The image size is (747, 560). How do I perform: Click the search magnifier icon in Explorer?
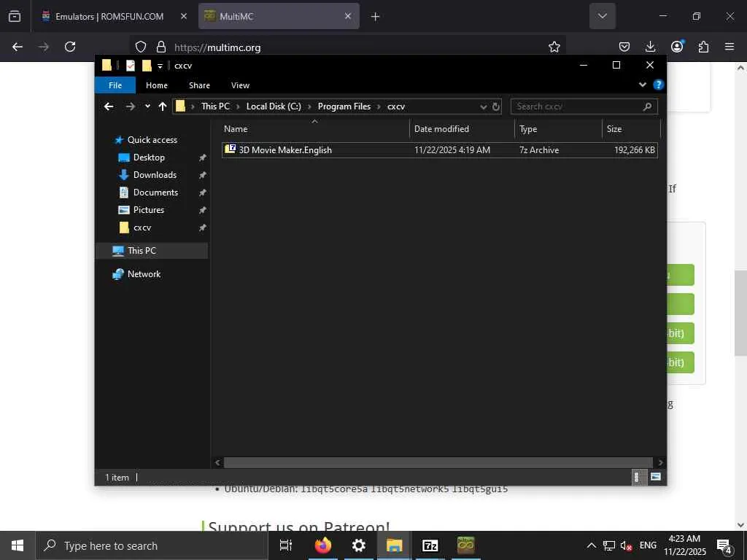pyautogui.click(x=647, y=106)
